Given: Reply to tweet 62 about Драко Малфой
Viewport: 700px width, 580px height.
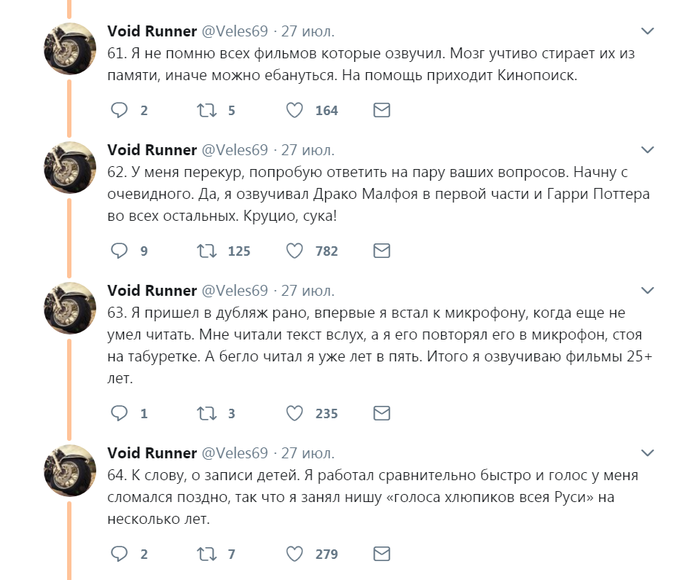Looking at the screenshot, I should point(119,250).
